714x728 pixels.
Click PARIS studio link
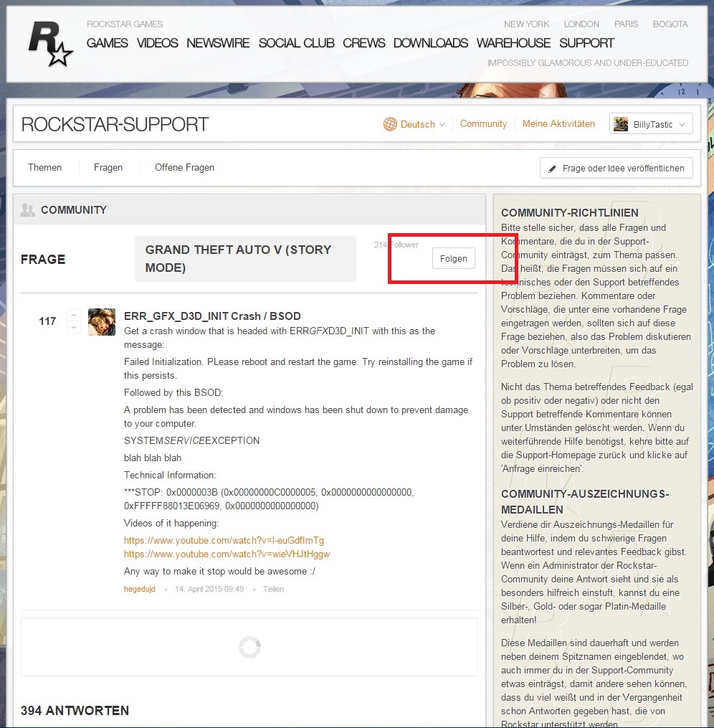tap(627, 24)
